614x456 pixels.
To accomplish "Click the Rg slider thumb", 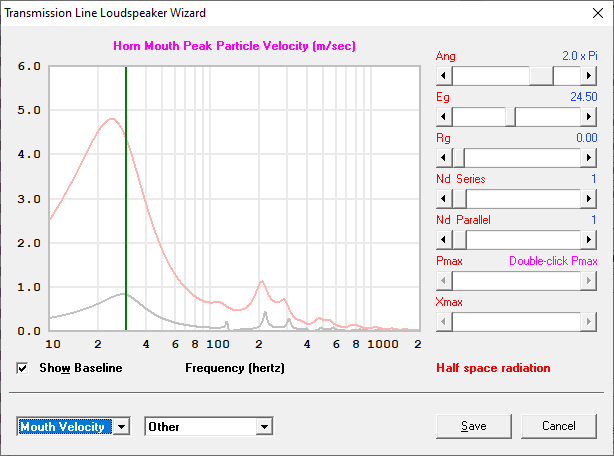I will coord(459,158).
